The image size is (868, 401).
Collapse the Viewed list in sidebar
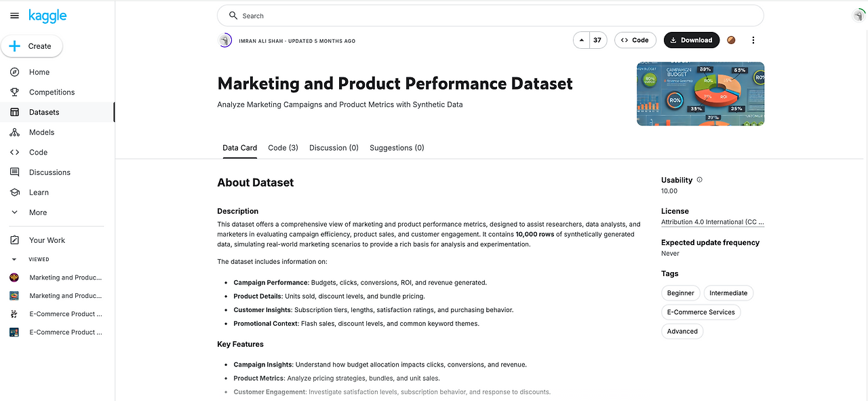click(14, 259)
